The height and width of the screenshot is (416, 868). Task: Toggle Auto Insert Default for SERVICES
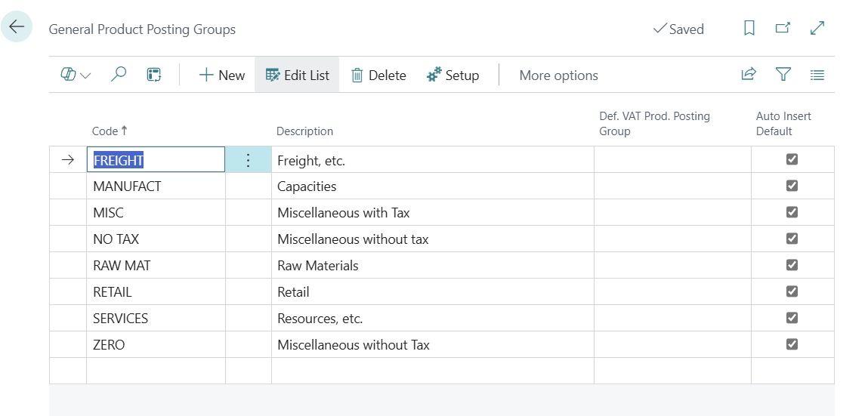[x=792, y=318]
